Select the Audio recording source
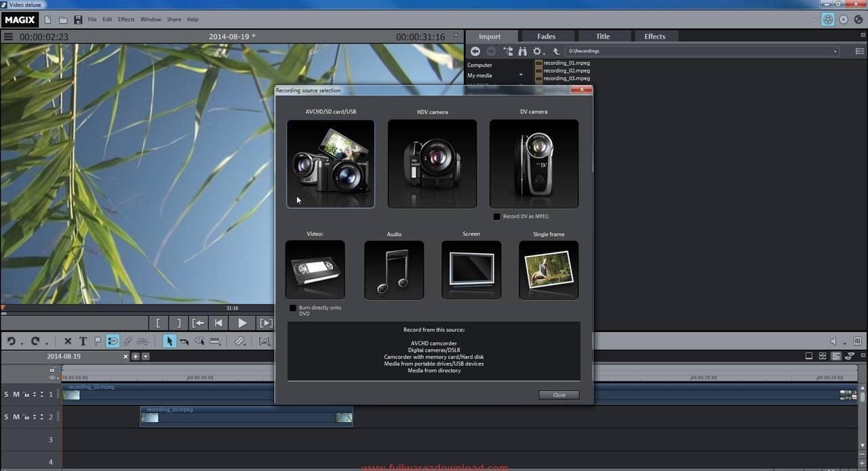 (394, 269)
